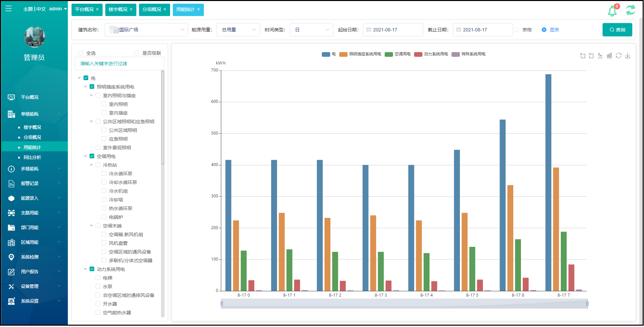Toggle the 电 legend series

point(329,54)
